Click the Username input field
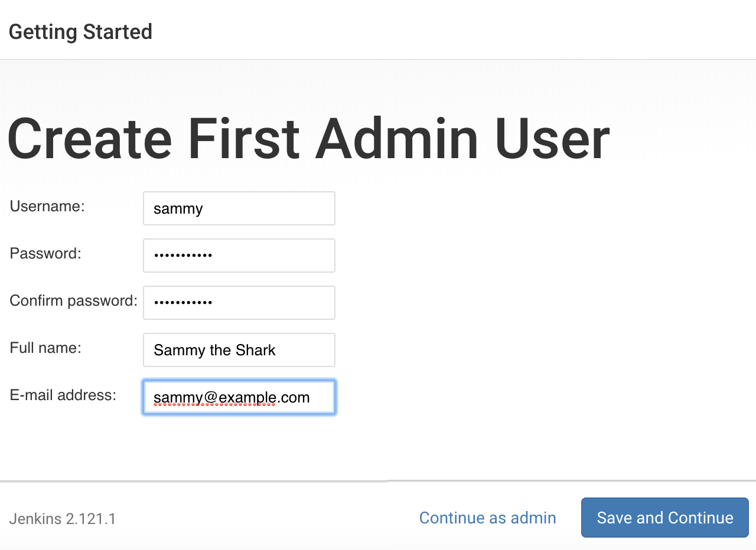Screen dimensions: 756x550 239,208
